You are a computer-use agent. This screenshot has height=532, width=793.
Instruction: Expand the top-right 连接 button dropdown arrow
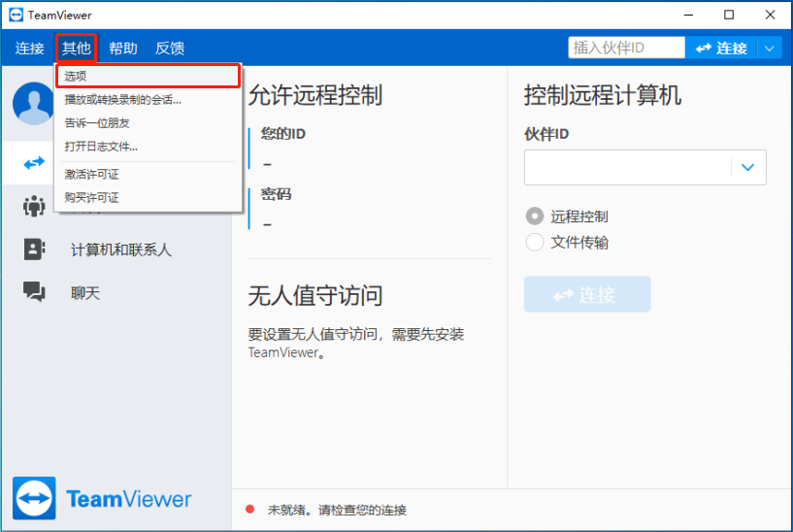click(x=770, y=48)
